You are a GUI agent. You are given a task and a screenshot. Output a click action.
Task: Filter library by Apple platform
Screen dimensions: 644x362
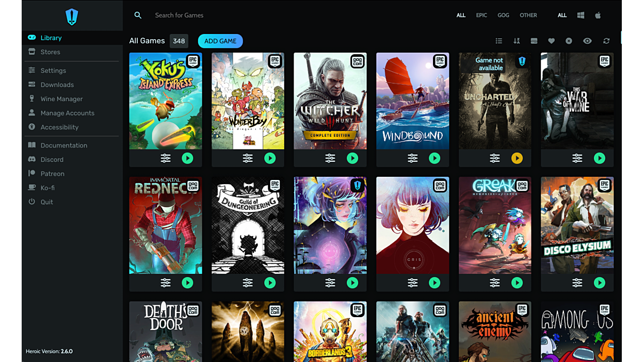tap(598, 15)
